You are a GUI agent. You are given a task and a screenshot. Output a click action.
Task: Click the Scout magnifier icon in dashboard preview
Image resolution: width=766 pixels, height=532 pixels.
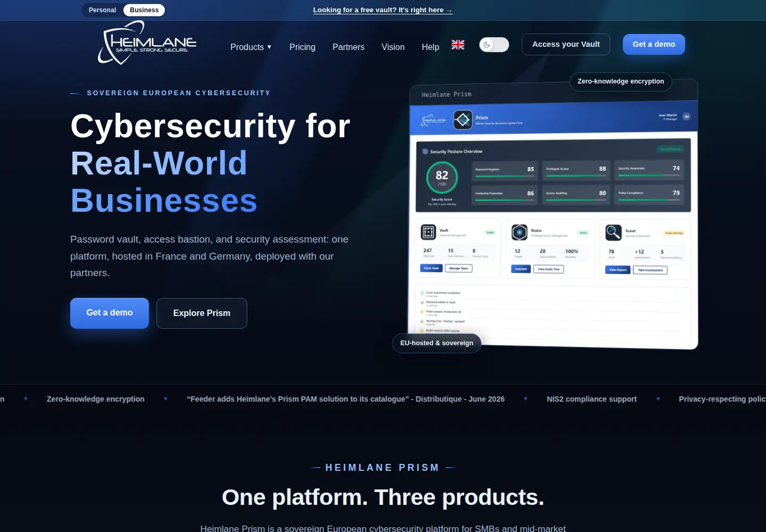613,232
